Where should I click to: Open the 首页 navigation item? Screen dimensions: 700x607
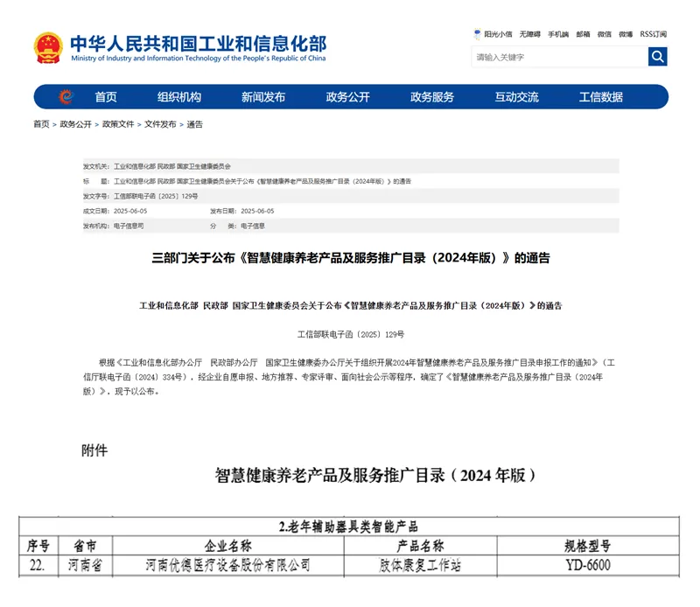[x=105, y=97]
